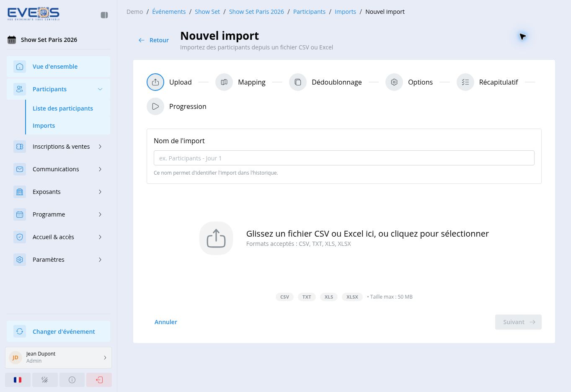571x392 pixels.
Task: Go to Vue d'ensemble
Action: 58,67
